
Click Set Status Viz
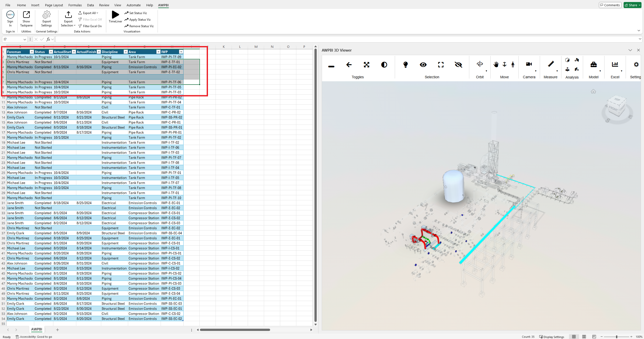(135, 13)
